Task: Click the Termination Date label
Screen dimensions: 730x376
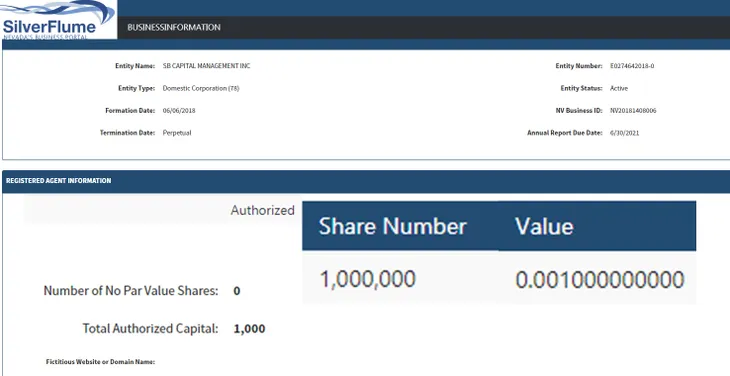Action: pyautogui.click(x=127, y=133)
